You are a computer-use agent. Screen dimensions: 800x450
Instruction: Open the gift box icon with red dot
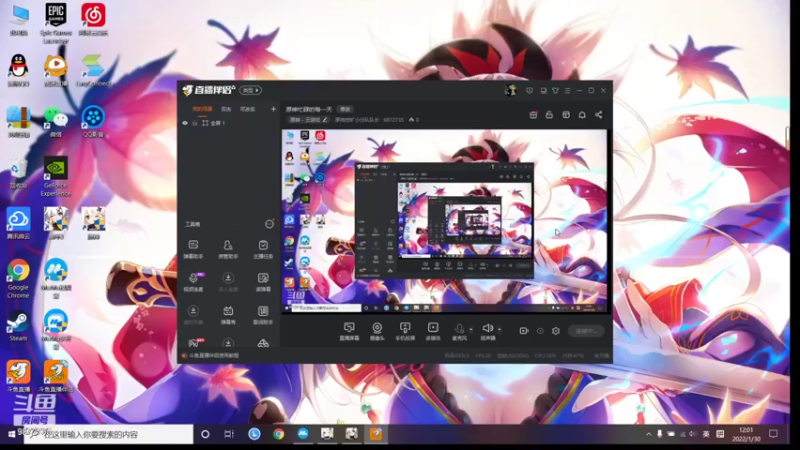click(x=533, y=115)
